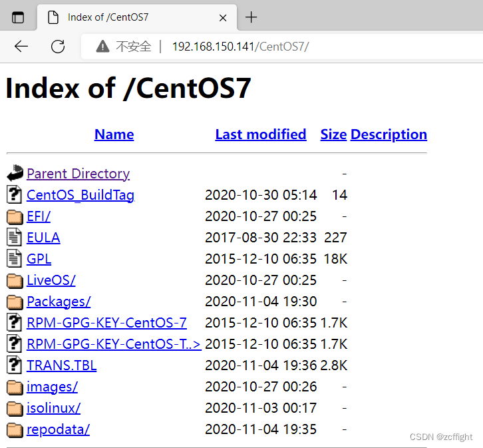Click the size value '227'
Viewport: 483px width, 448px height.
point(336,238)
